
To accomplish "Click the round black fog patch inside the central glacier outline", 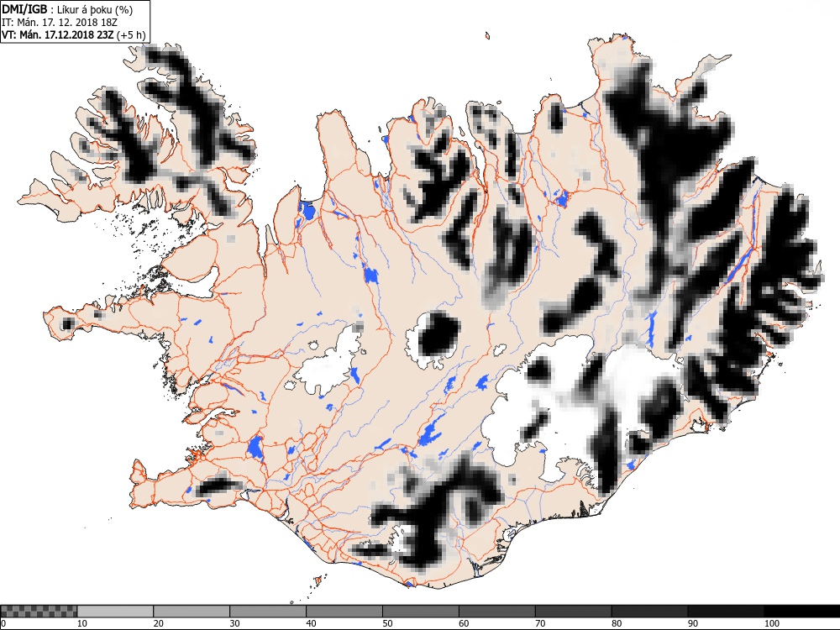I will point(438,335).
